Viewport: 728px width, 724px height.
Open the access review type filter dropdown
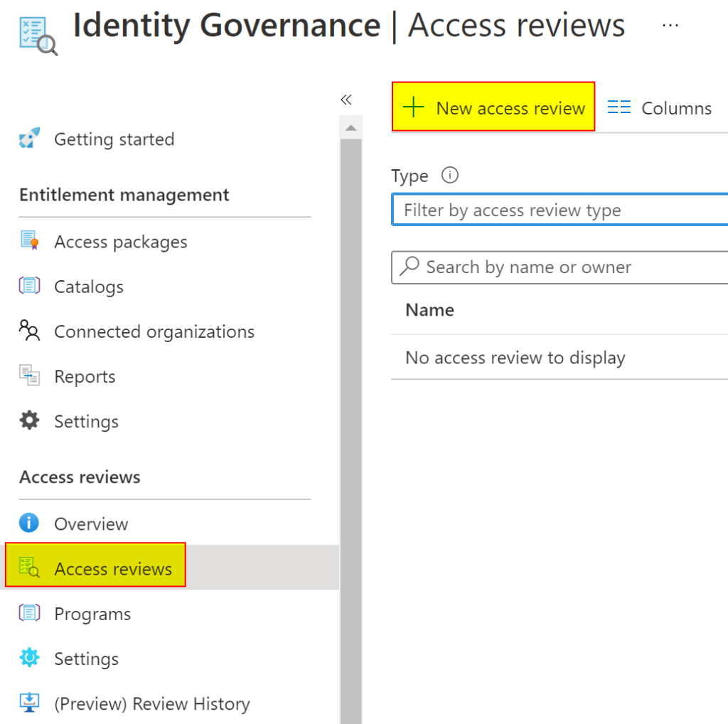562,209
